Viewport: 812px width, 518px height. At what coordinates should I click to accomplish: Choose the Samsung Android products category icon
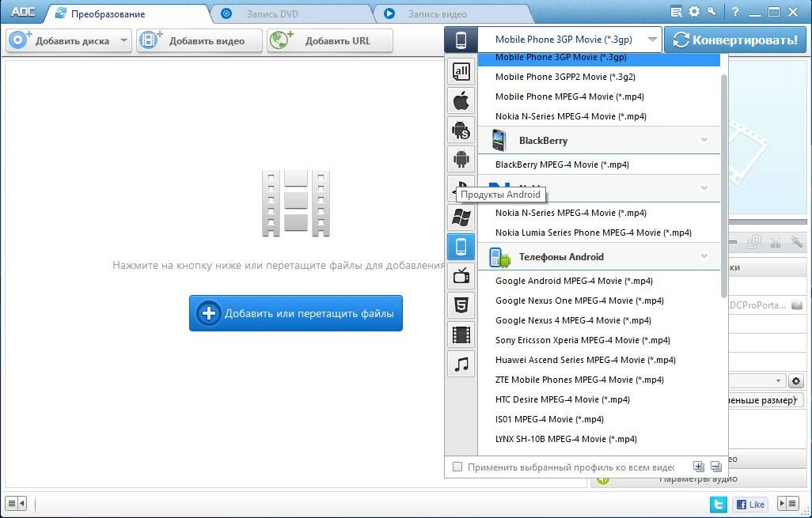pos(461,130)
